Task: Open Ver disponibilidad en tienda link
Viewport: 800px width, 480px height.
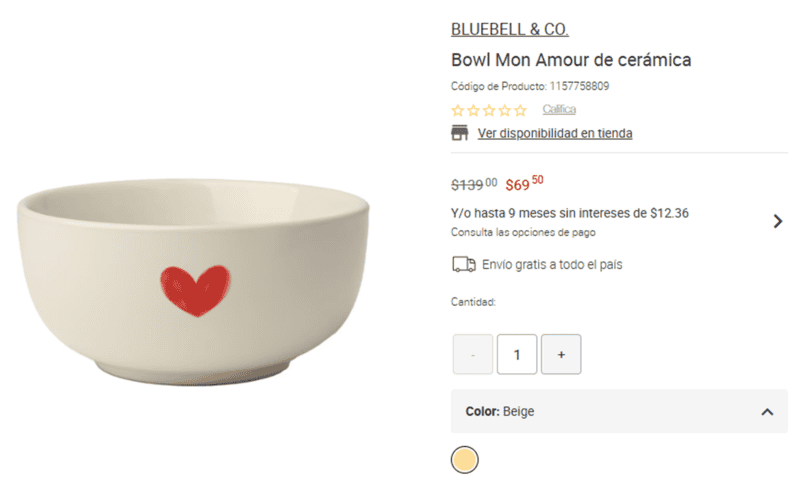Action: click(555, 133)
